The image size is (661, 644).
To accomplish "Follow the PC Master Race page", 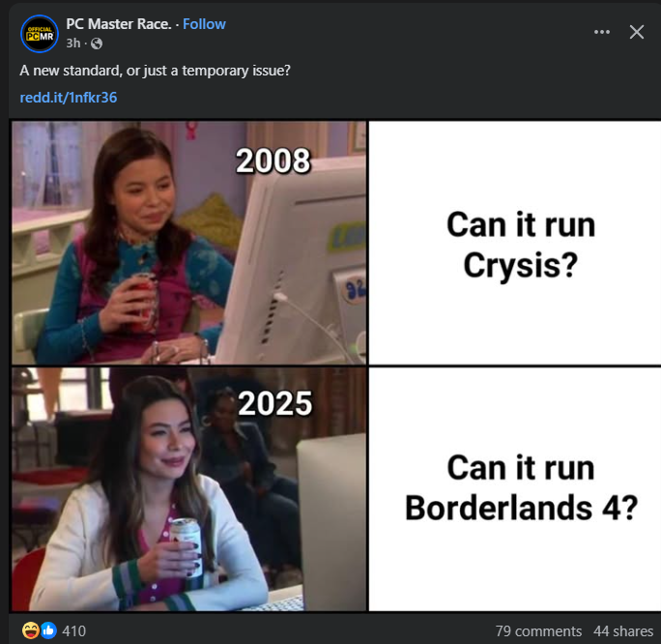I will coord(204,24).
